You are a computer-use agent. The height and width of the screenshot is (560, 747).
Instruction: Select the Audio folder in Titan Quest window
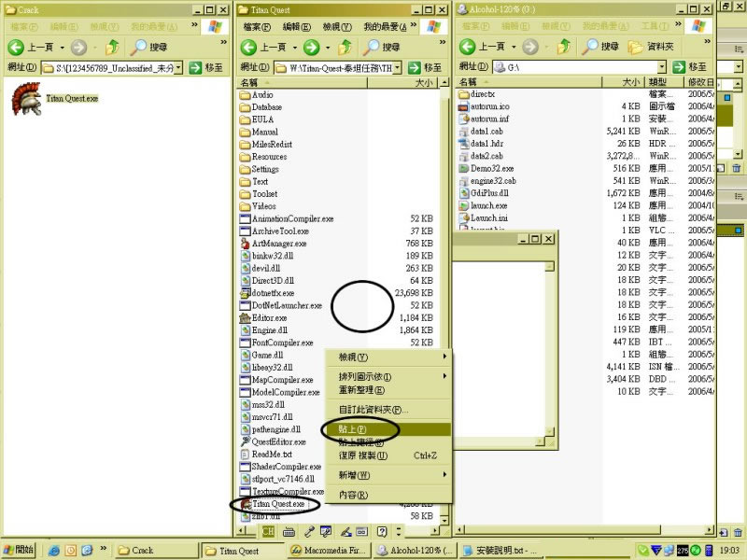click(x=257, y=95)
